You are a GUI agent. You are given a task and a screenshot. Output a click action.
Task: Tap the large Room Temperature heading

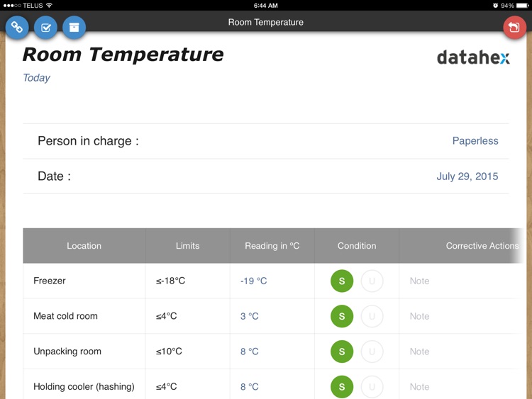tap(123, 55)
